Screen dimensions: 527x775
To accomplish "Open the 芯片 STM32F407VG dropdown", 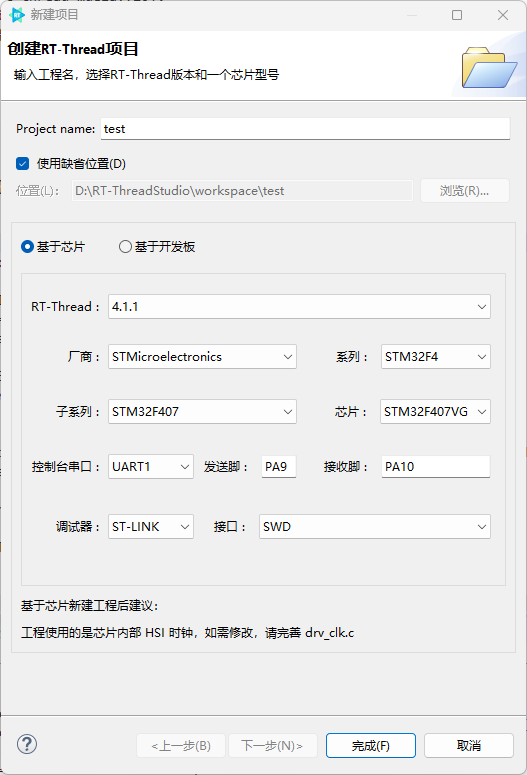I will [x=435, y=411].
